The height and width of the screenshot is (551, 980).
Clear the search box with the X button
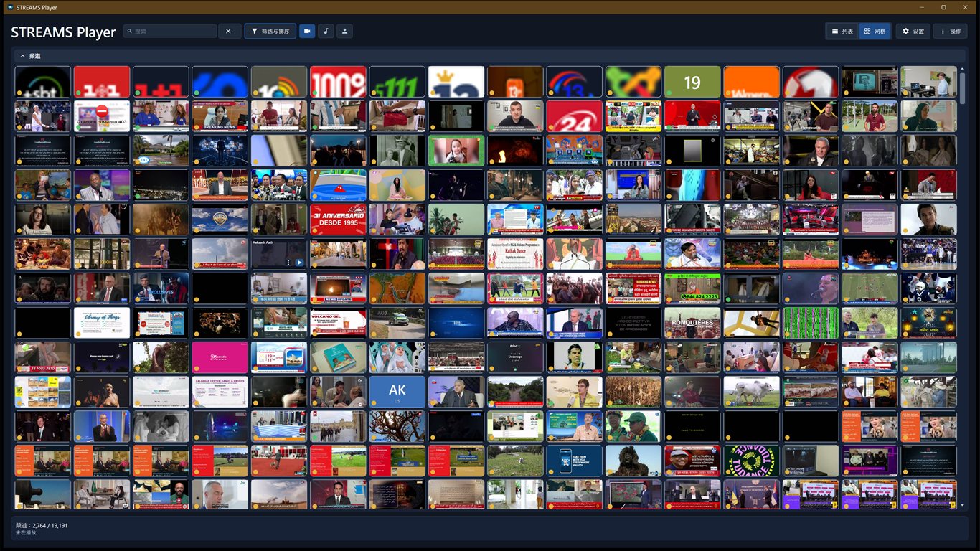(229, 32)
